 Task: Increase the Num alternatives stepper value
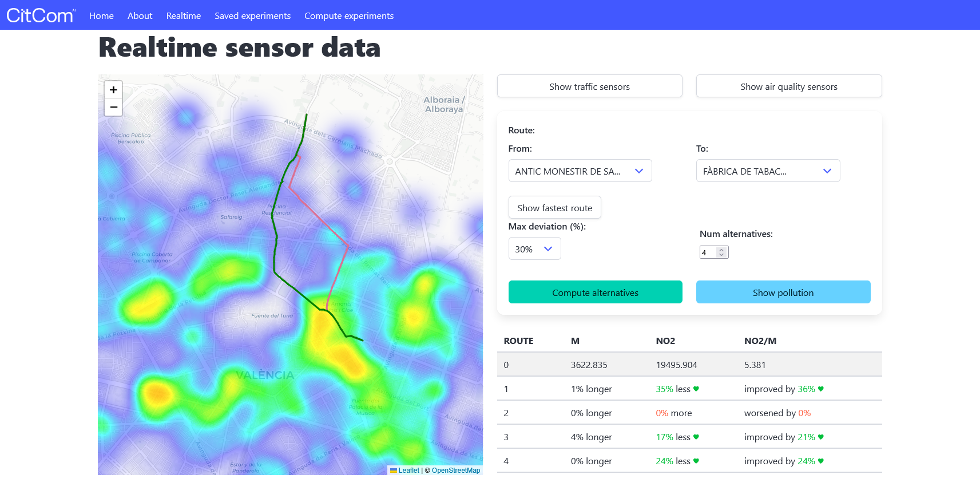point(721,250)
